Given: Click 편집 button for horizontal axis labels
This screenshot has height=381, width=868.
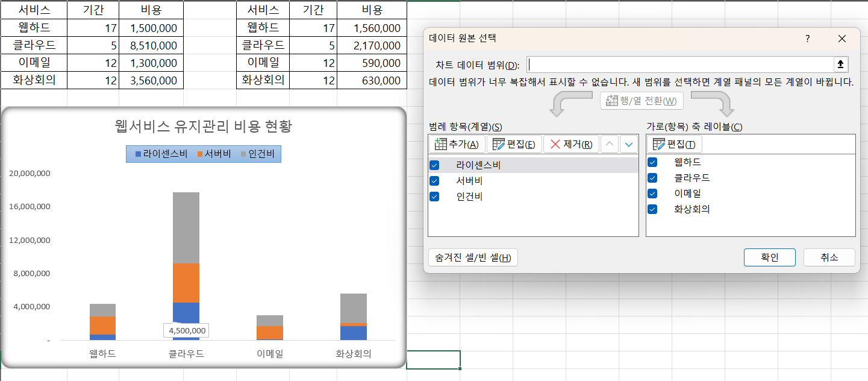Looking at the screenshot, I should click(x=674, y=144).
